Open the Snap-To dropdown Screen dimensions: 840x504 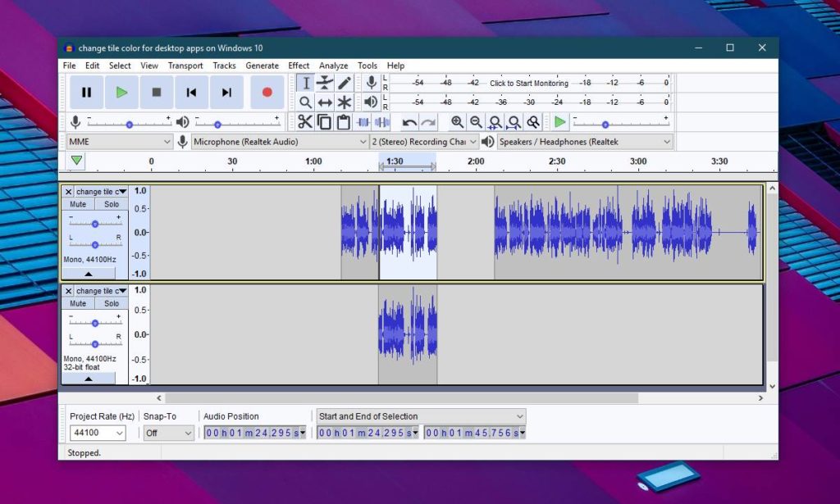click(x=168, y=433)
